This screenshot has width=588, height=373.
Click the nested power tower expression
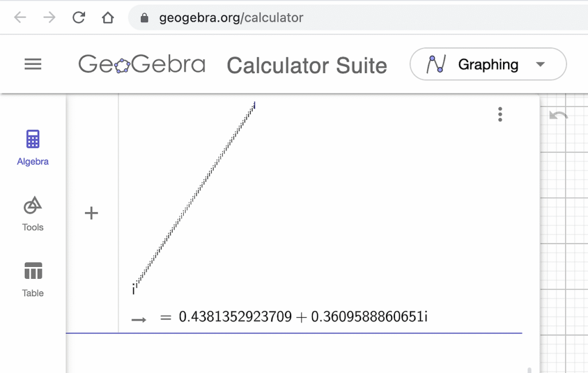(x=194, y=195)
